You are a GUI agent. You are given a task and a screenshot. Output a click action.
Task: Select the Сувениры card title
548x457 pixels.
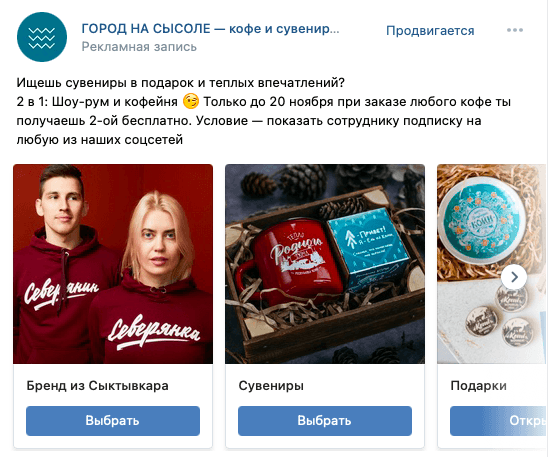click(x=271, y=386)
